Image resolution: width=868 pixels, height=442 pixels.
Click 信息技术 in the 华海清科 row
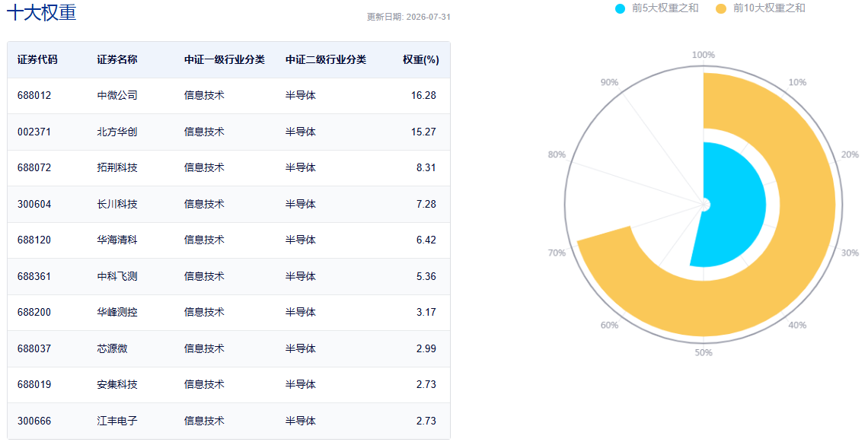[x=204, y=240]
